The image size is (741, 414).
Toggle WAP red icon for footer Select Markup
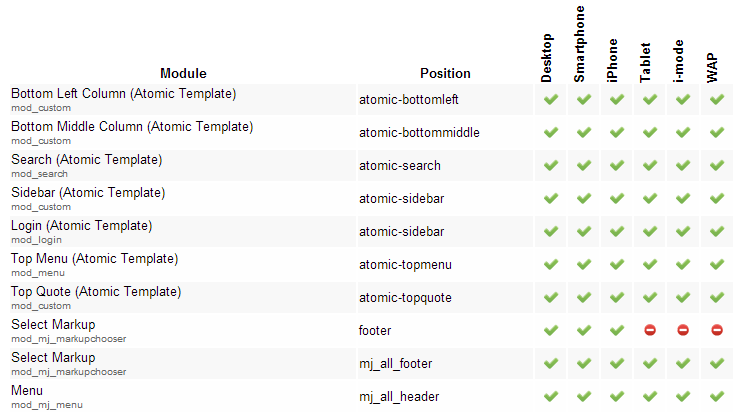(x=717, y=330)
